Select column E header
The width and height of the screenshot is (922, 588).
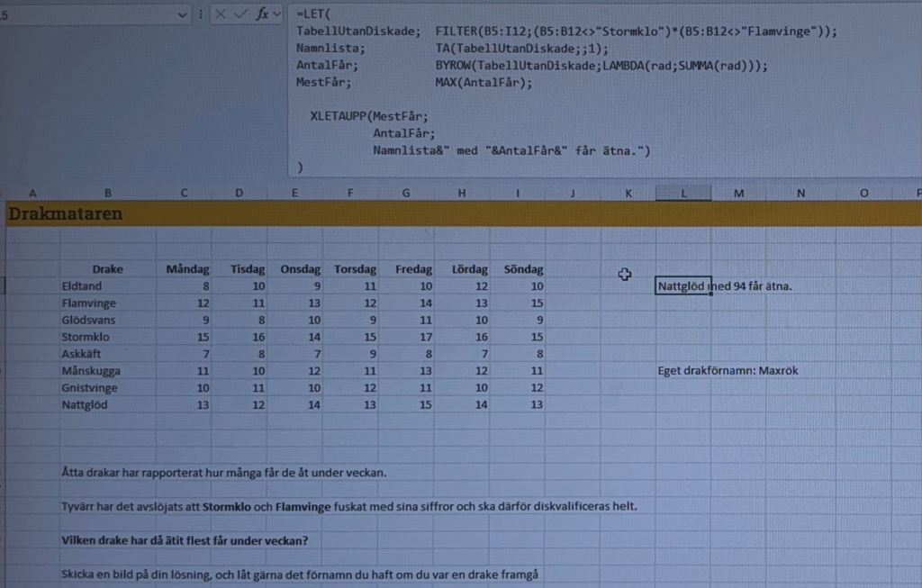[294, 193]
